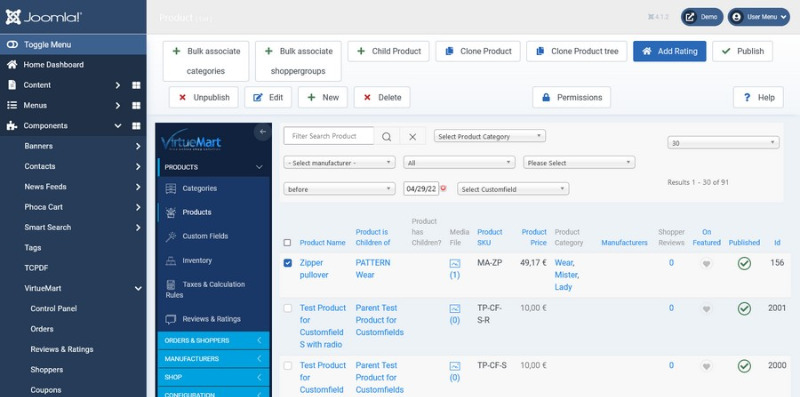Open the Select manufacturer dropdown
Image resolution: width=800 pixels, height=397 pixels.
click(339, 163)
